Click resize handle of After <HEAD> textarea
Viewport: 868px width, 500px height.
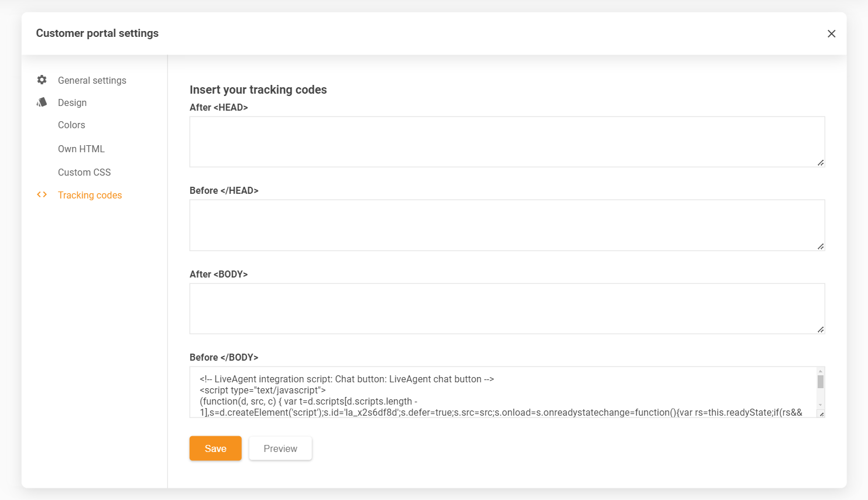[821, 163]
